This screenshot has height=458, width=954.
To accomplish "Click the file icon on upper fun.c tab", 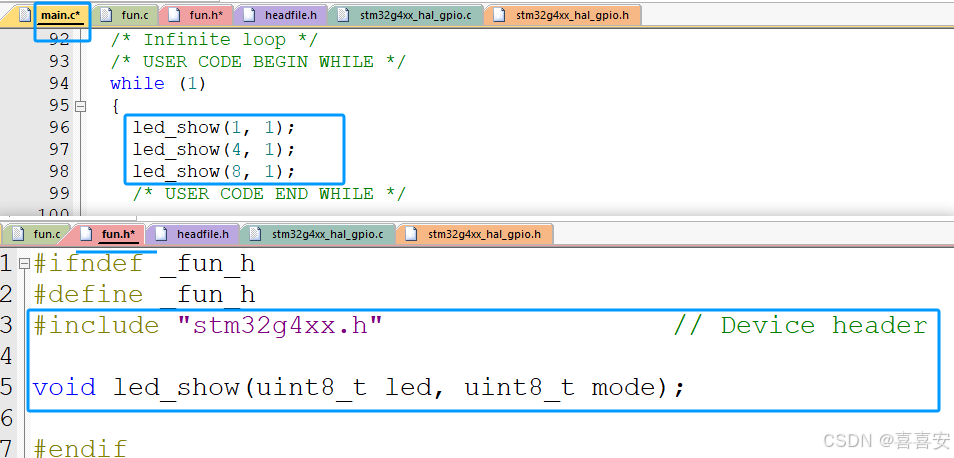I will pyautogui.click(x=106, y=15).
